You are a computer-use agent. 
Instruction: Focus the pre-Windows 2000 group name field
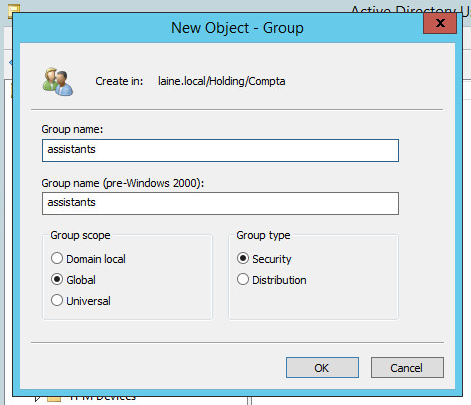[220, 203]
